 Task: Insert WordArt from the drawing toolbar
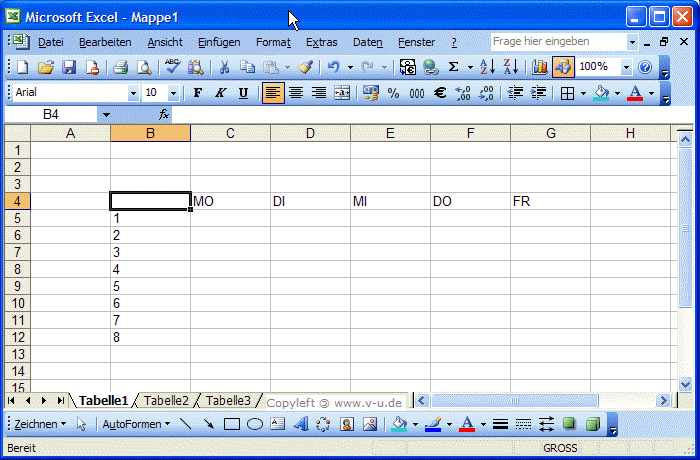(x=301, y=424)
